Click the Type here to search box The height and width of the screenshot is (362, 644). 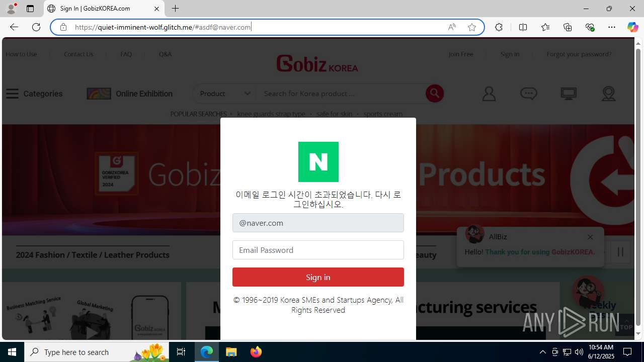click(x=96, y=352)
